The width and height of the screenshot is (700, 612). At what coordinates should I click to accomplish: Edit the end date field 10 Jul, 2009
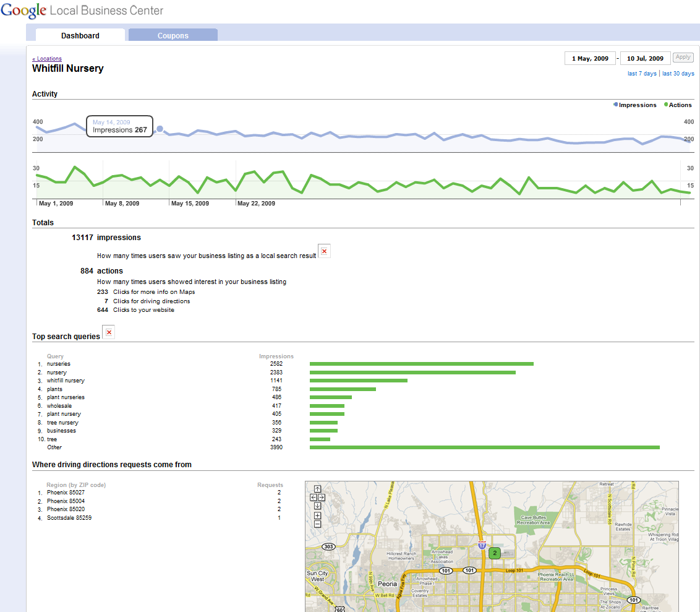pyautogui.click(x=645, y=59)
